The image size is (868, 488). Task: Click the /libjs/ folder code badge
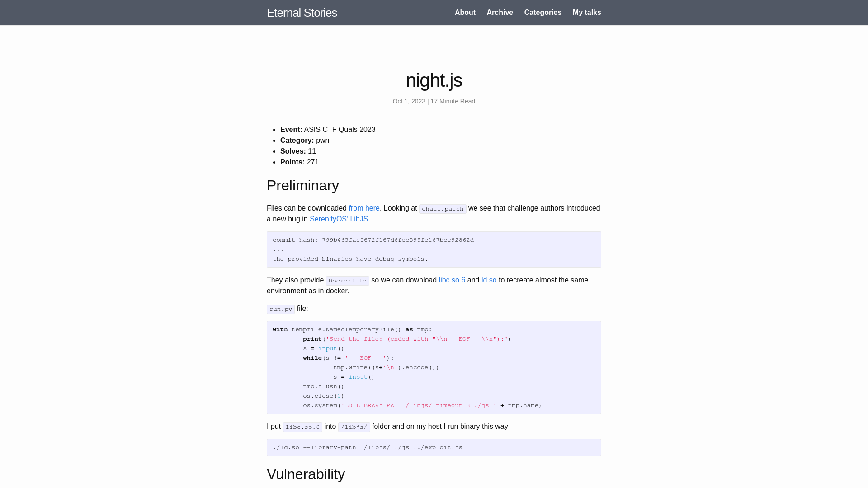(354, 427)
